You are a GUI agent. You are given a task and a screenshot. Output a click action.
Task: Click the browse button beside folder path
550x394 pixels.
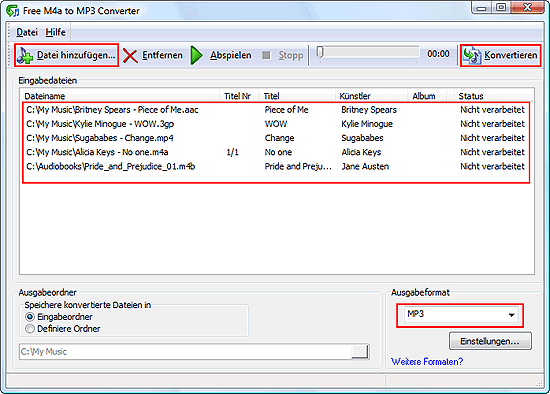click(360, 352)
